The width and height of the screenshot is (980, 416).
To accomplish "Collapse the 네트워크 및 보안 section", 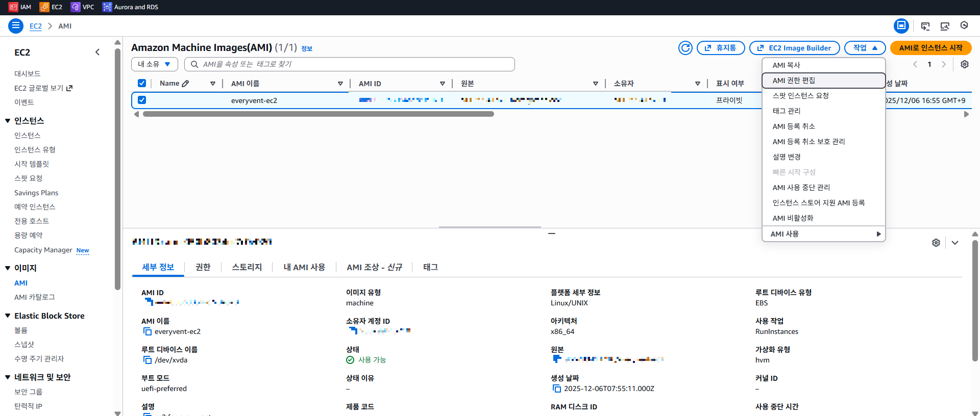I will (x=8, y=377).
